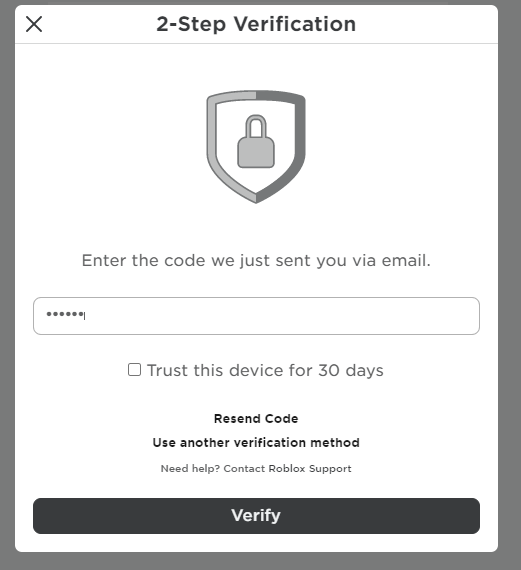
Task: Open Contact Roblox Support link
Action: pyautogui.click(x=287, y=469)
